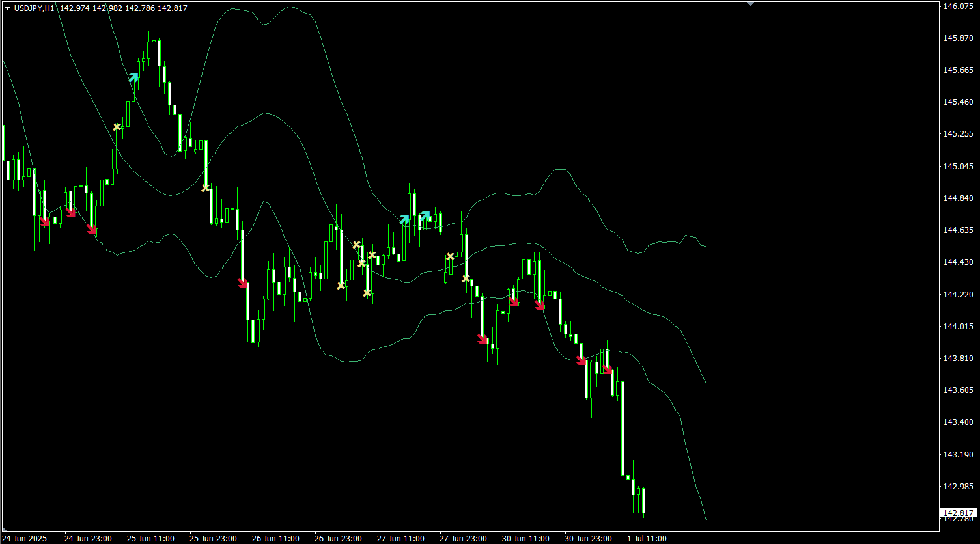The width and height of the screenshot is (980, 544).
Task: Open the chart menu triangle beside USDJPY,H1
Action: (7, 8)
